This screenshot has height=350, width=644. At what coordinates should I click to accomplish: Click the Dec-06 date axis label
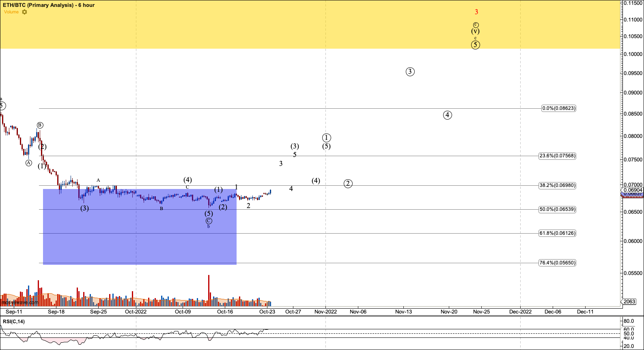coord(553,312)
